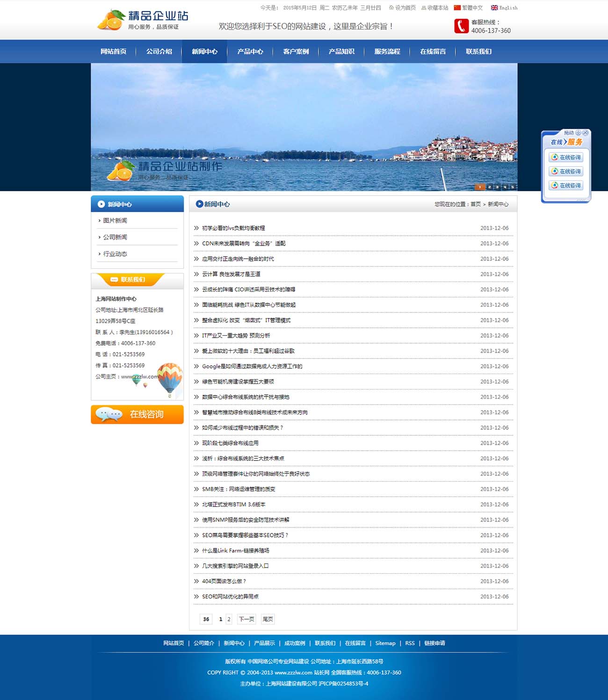The height and width of the screenshot is (700, 608).
Task: Open 产品中心 in the navigation bar
Action: 250,51
